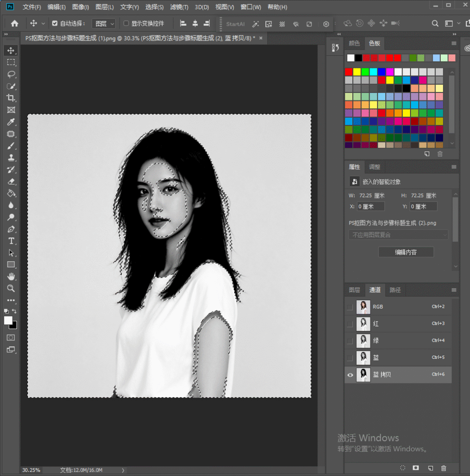Image resolution: width=470 pixels, height=476 pixels.
Task: Switch to the 图层 tab
Action: point(354,290)
